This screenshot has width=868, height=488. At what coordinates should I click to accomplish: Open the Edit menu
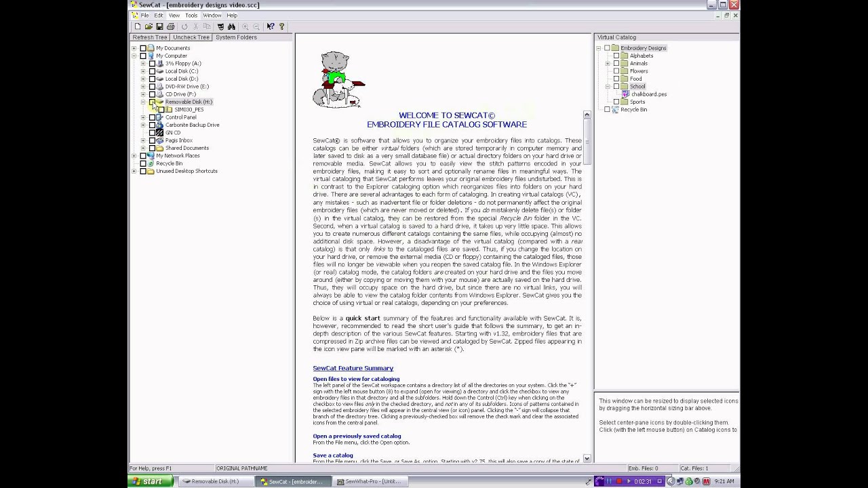[158, 16]
